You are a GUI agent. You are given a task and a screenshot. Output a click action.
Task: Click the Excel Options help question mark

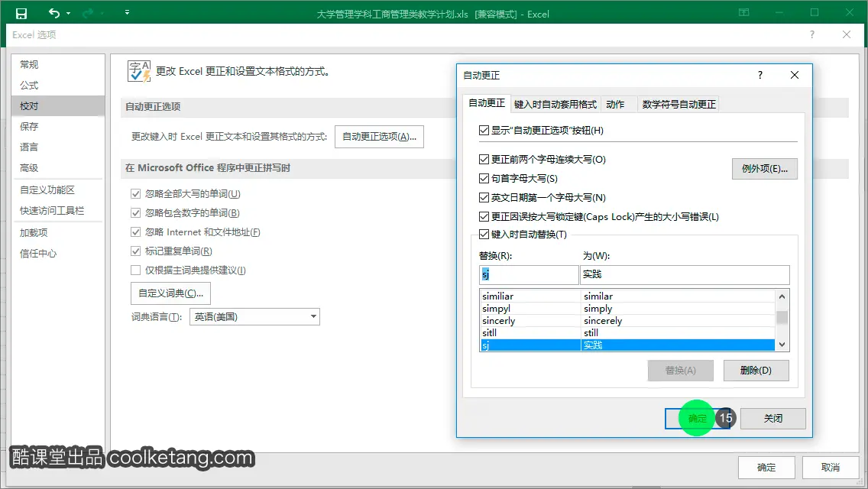tap(812, 34)
